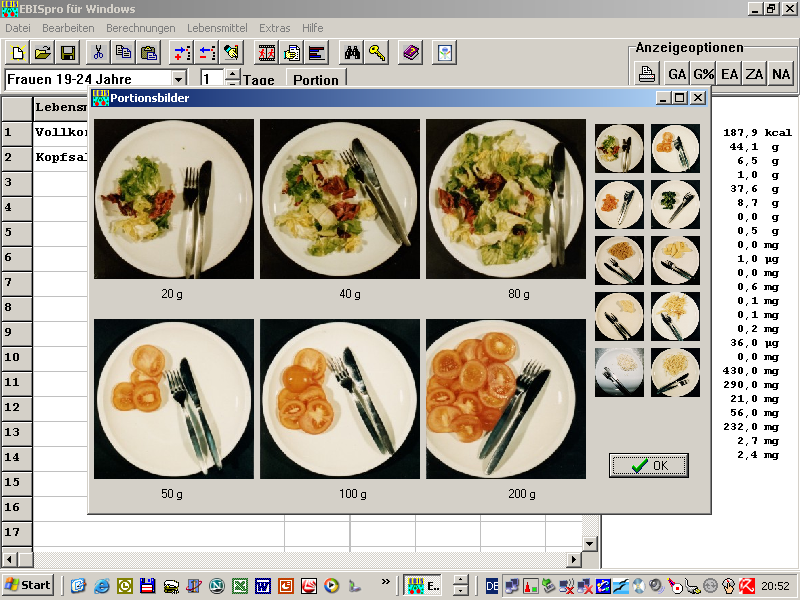This screenshot has height=600, width=800.
Task: Click the yellow key icon
Action: (377, 53)
